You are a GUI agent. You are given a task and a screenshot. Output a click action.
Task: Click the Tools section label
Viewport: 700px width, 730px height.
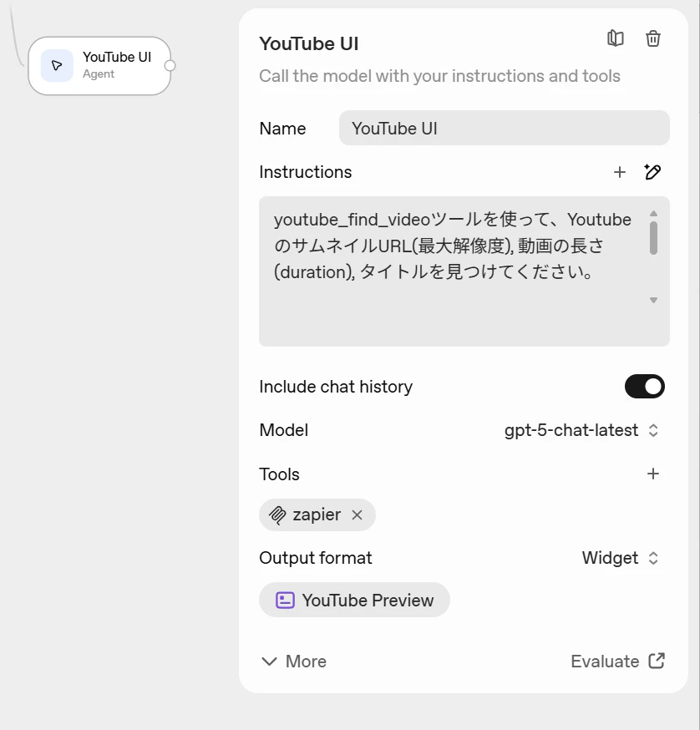(x=280, y=474)
